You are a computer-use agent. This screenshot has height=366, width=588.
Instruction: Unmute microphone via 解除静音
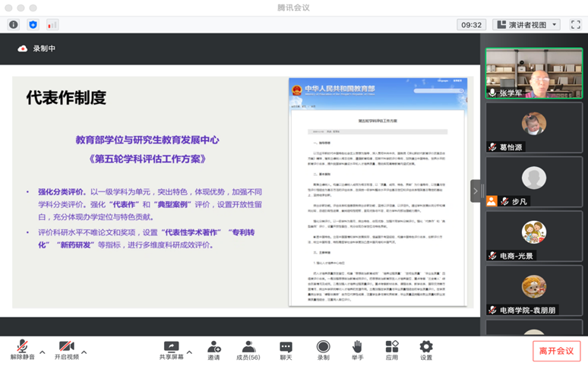[x=22, y=350]
